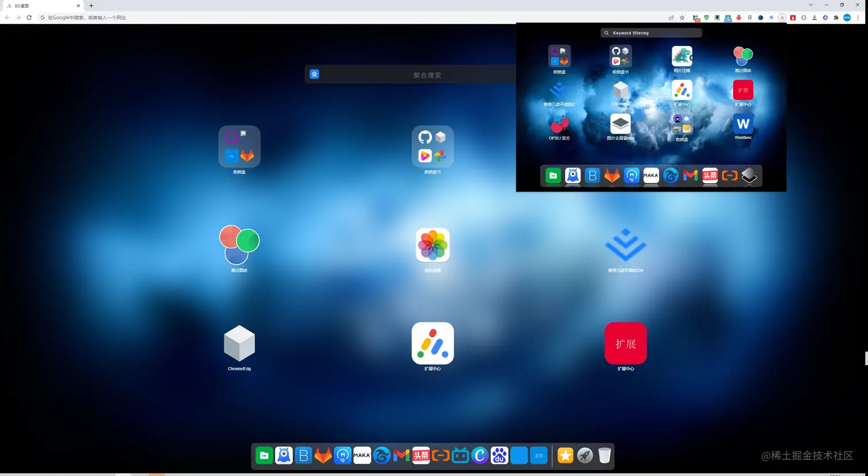This screenshot has width=868, height=476.
Task: Open the 收纳盒11 folder on the main desktop
Action: coord(432,146)
